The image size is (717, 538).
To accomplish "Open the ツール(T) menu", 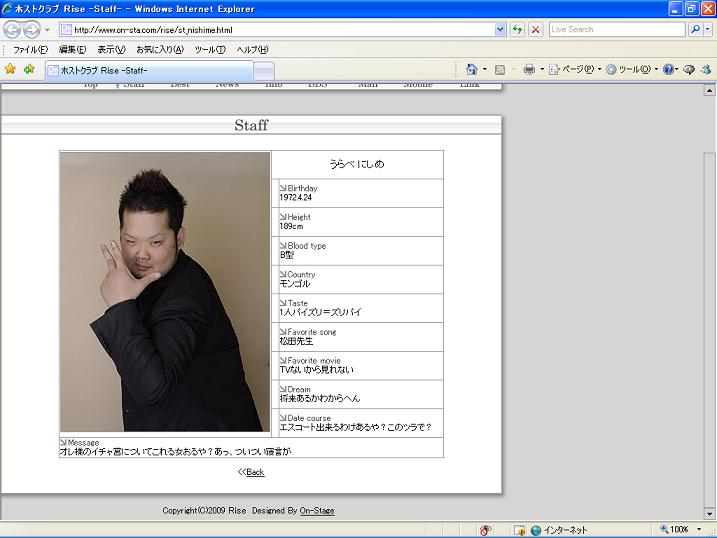I will click(x=210, y=49).
